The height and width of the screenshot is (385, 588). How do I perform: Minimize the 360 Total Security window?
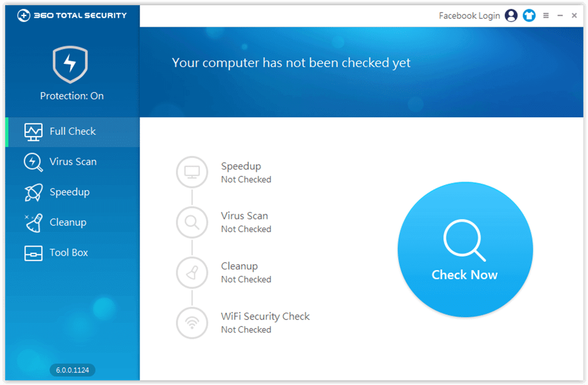(560, 16)
